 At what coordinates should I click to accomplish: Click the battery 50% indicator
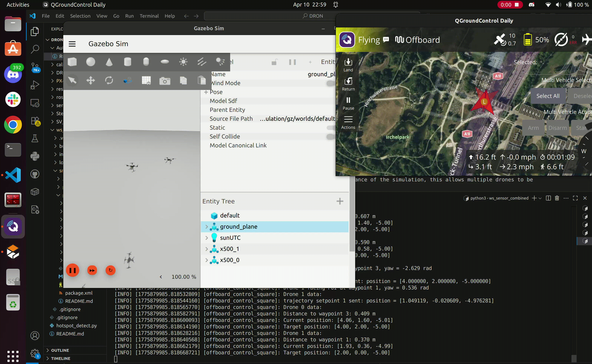tap(536, 39)
